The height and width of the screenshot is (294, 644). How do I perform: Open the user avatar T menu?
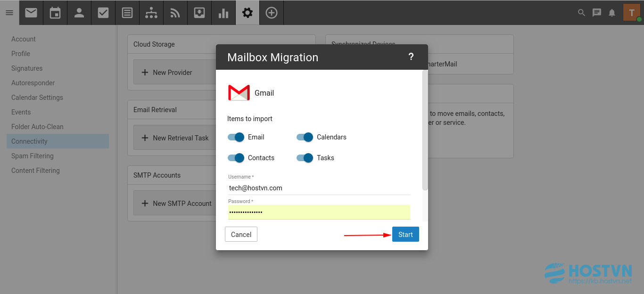coord(632,13)
